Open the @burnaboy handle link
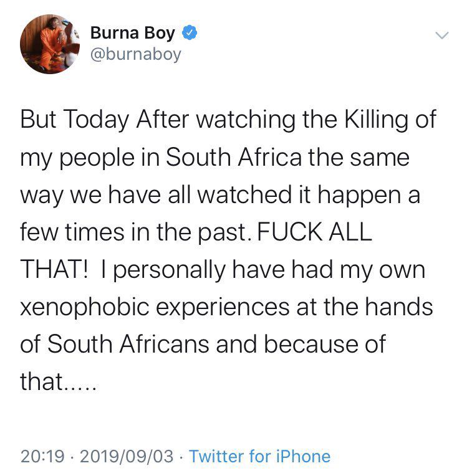Screen dimensions: 467x476 [x=136, y=54]
